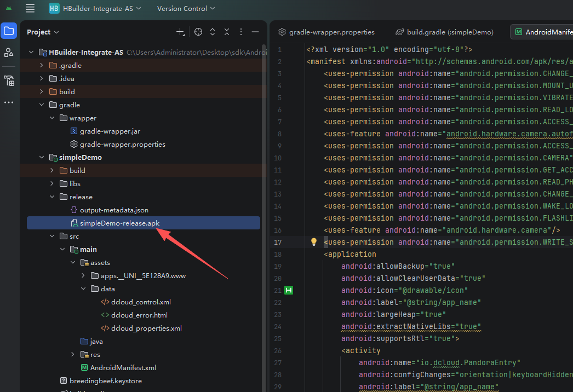The width and height of the screenshot is (573, 392).
Task: Collapse the assets folder
Action: pyautogui.click(x=73, y=263)
